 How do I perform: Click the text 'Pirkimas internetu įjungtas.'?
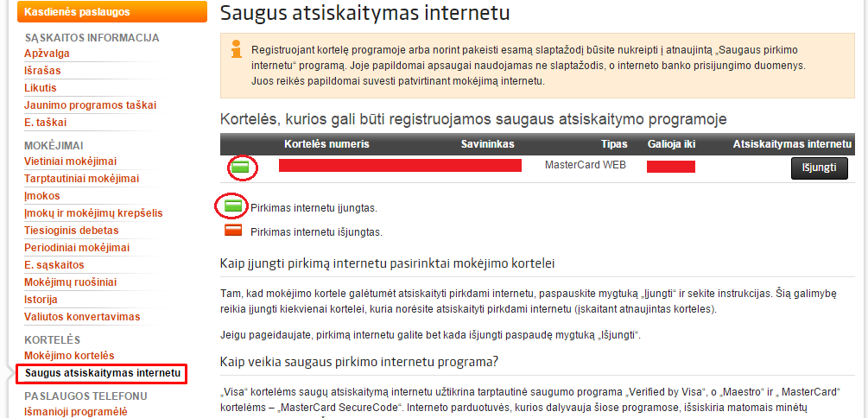(314, 209)
